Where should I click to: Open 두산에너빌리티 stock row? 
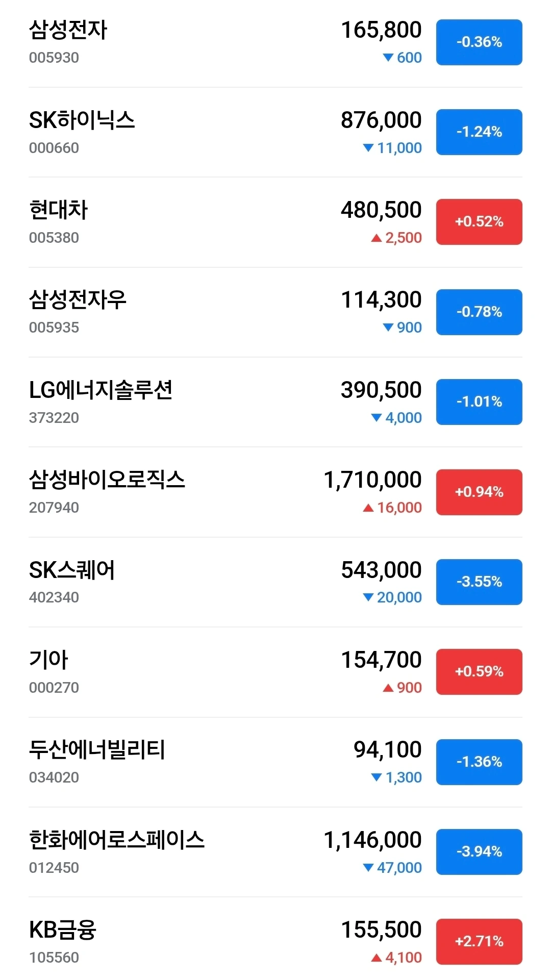(x=275, y=762)
